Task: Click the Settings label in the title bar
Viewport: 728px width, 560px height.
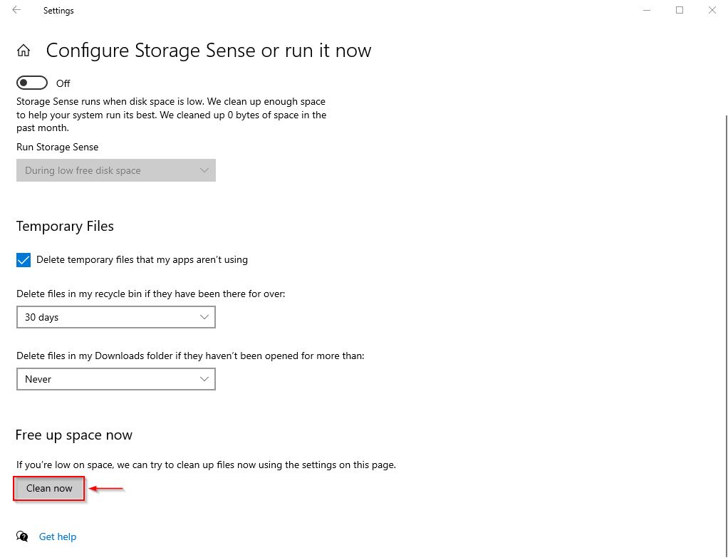Action: coord(58,10)
